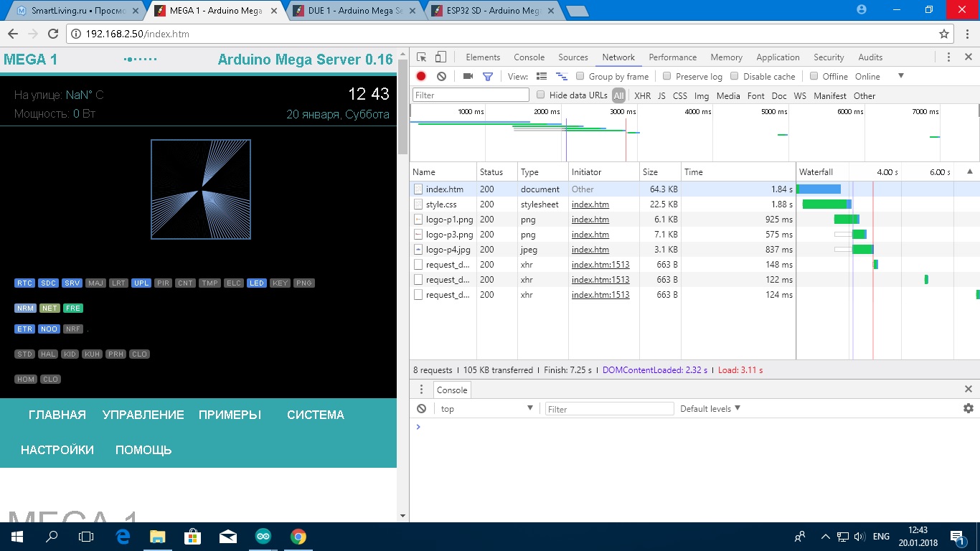The image size is (980, 551).
Task: Switch to the Performance tab
Action: [x=672, y=57]
